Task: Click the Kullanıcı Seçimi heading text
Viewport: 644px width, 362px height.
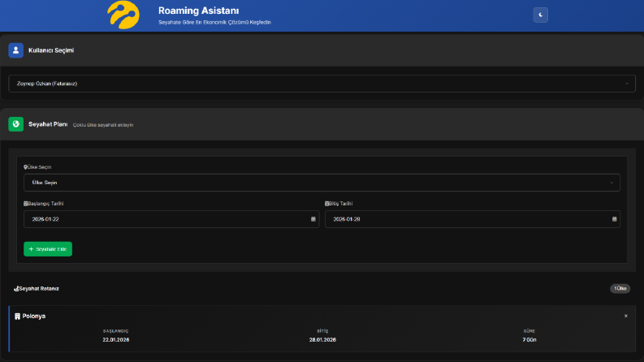Action: [x=51, y=50]
